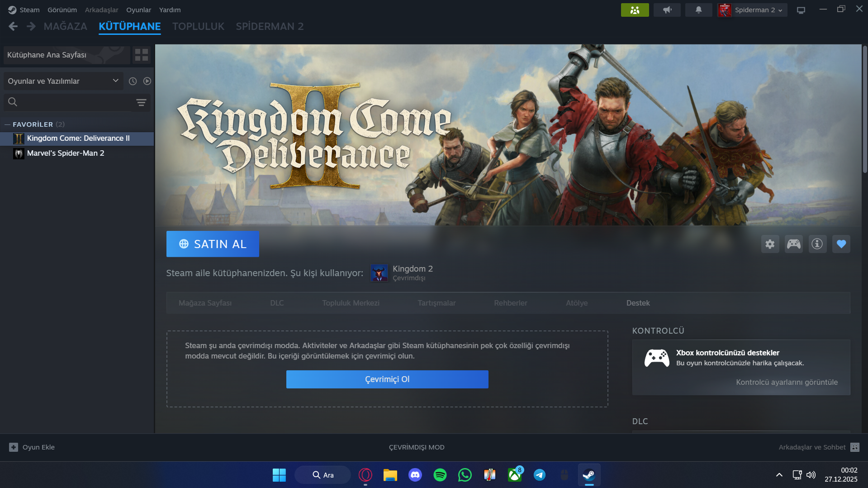The height and width of the screenshot is (488, 868).
Task: Switch to the MAĞAZA tab
Action: click(x=66, y=27)
